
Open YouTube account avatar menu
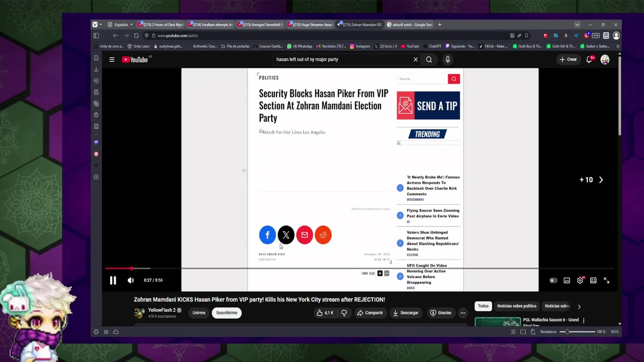pos(605,59)
